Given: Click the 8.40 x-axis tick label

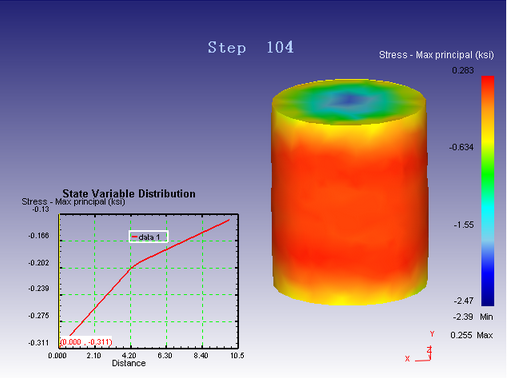Looking at the screenshot, I should click(201, 356).
